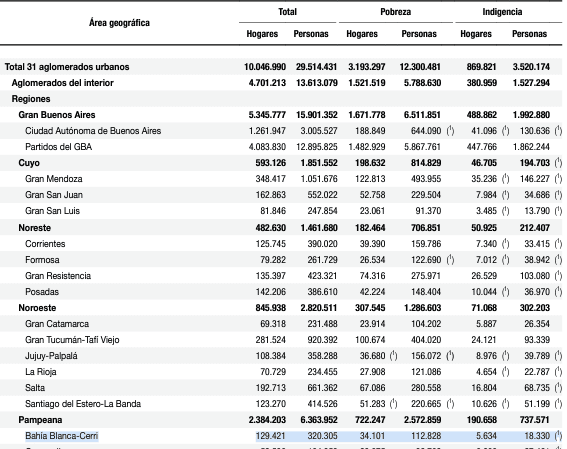Select the Jujuy-Palpalá row label

[51, 356]
